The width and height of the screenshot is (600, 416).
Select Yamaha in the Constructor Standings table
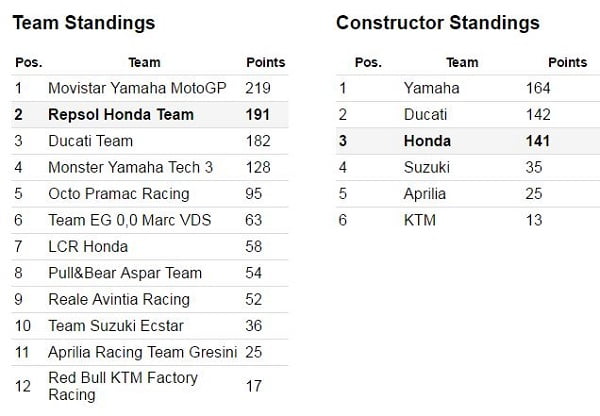[431, 89]
